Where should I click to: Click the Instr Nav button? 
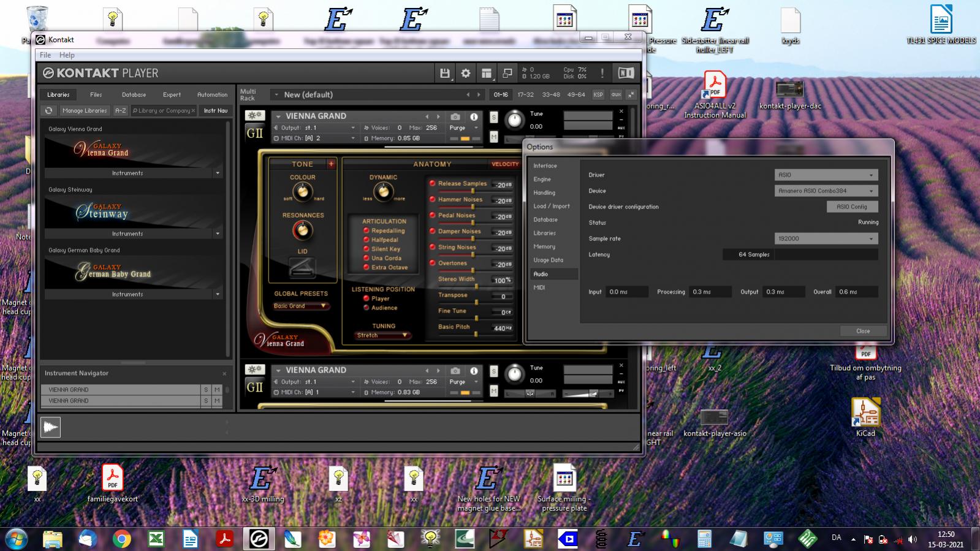[216, 111]
